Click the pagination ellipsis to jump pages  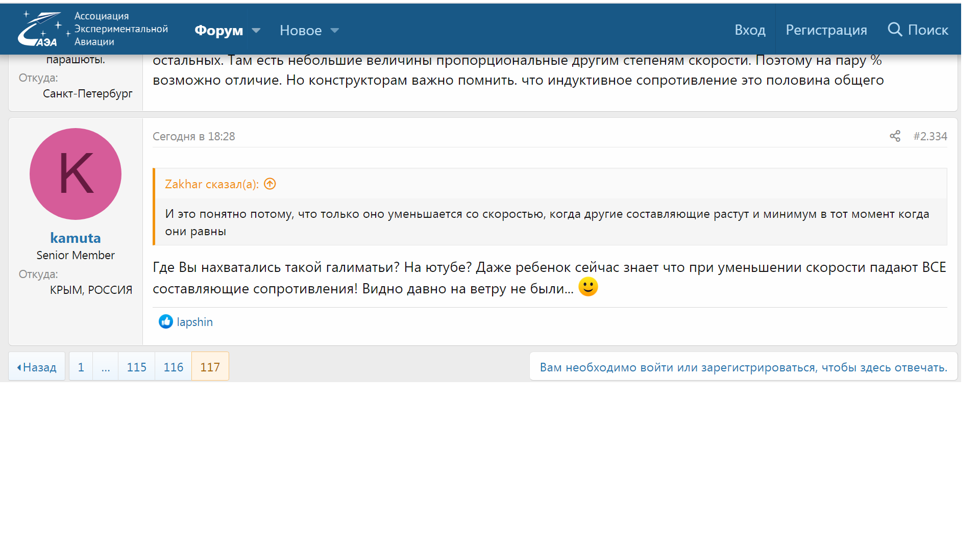point(106,367)
